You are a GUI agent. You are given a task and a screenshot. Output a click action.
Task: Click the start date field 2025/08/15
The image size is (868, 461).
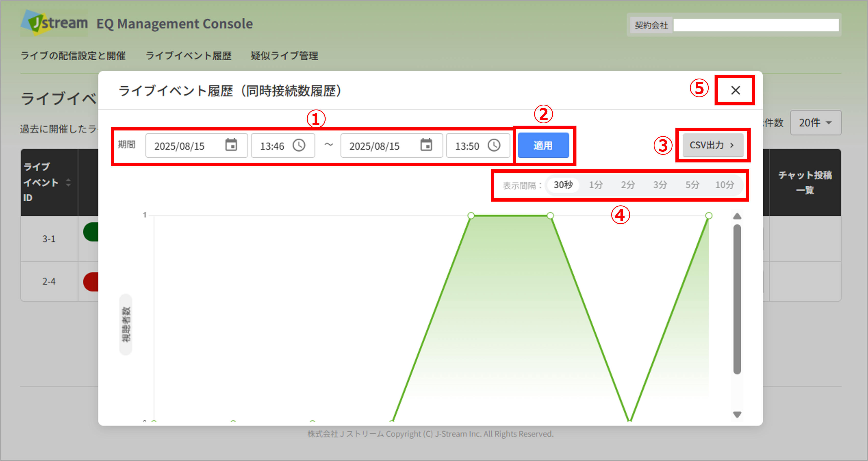196,146
